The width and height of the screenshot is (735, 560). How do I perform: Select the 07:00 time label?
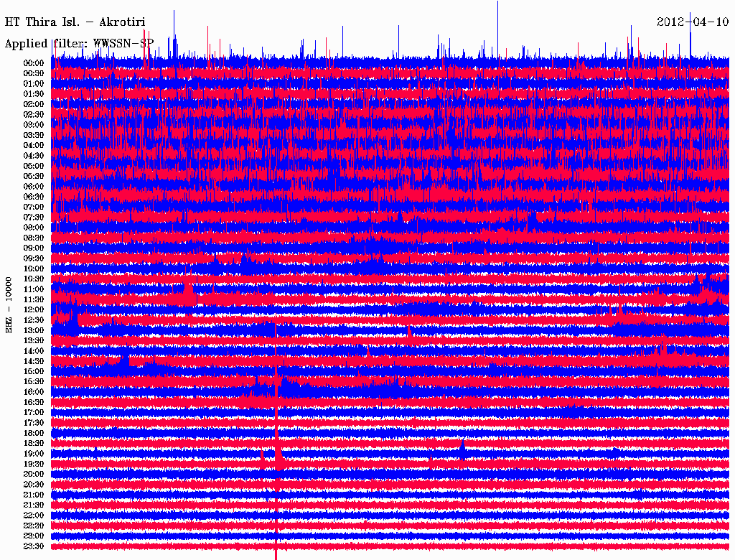tap(34, 207)
